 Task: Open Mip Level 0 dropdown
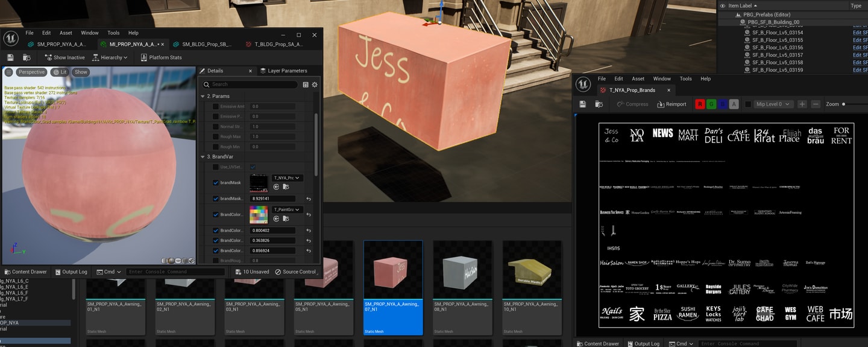(773, 104)
